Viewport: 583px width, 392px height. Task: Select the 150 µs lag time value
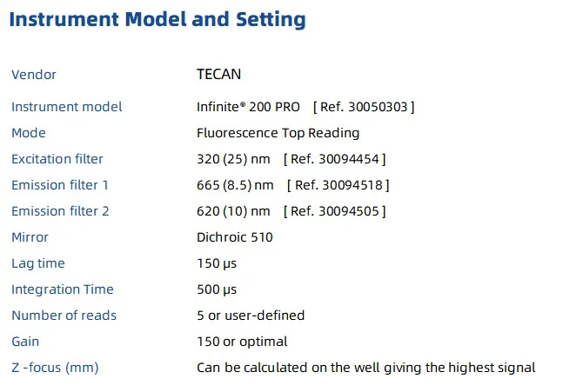coord(217,263)
